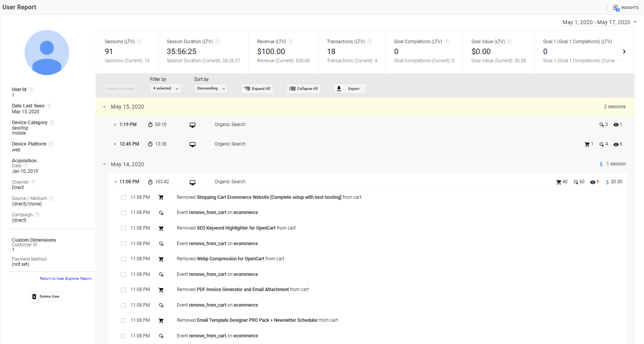Collapse the May 14, 2020 date group
This screenshot has height=344, width=644.
[104, 164]
